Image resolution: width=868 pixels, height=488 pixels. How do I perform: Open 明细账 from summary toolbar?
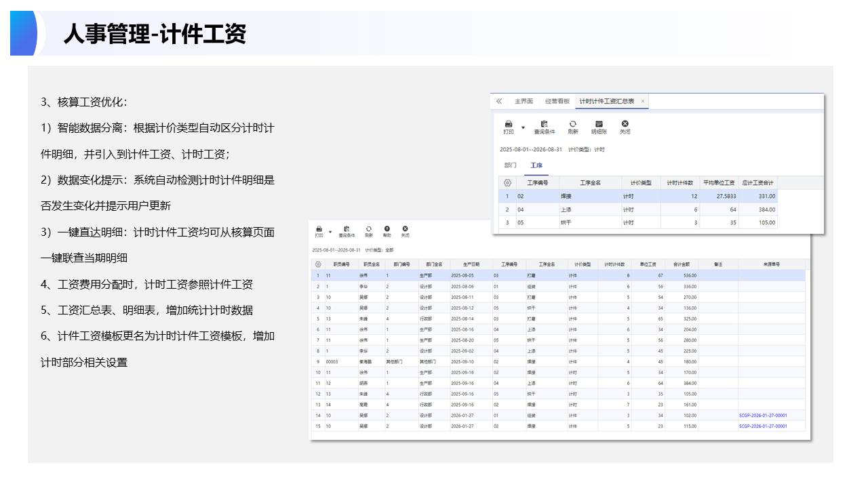point(599,125)
